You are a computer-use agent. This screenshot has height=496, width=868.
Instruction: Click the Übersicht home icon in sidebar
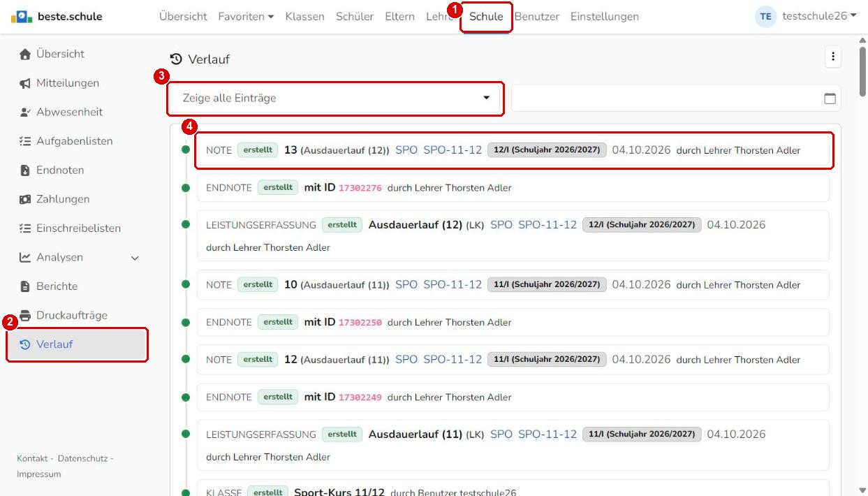coord(25,54)
